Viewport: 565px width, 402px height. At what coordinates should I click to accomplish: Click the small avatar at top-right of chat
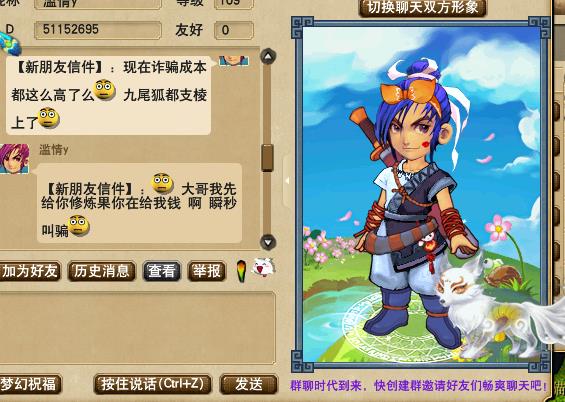click(233, 61)
